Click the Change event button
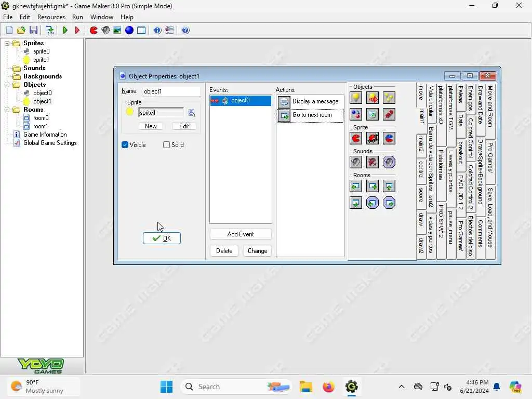This screenshot has width=532, height=399. [258, 251]
